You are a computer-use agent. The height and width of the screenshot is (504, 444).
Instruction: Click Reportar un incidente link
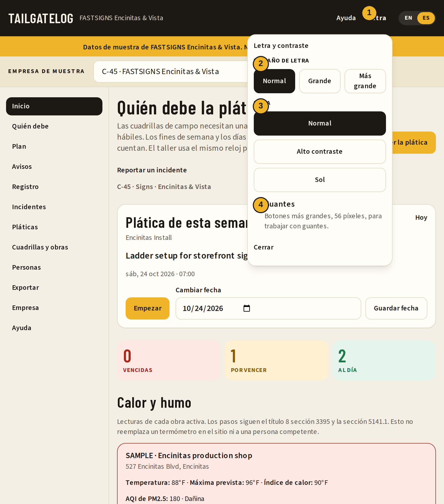(x=152, y=170)
